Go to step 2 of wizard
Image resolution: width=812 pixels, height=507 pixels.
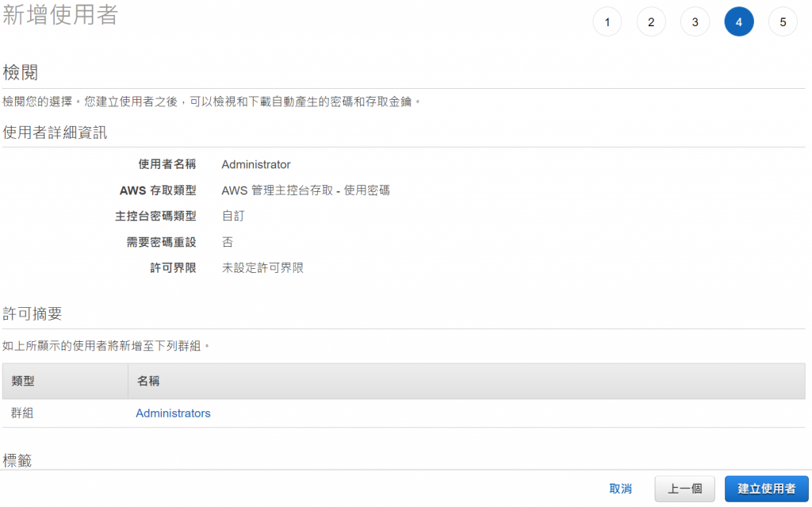point(651,21)
